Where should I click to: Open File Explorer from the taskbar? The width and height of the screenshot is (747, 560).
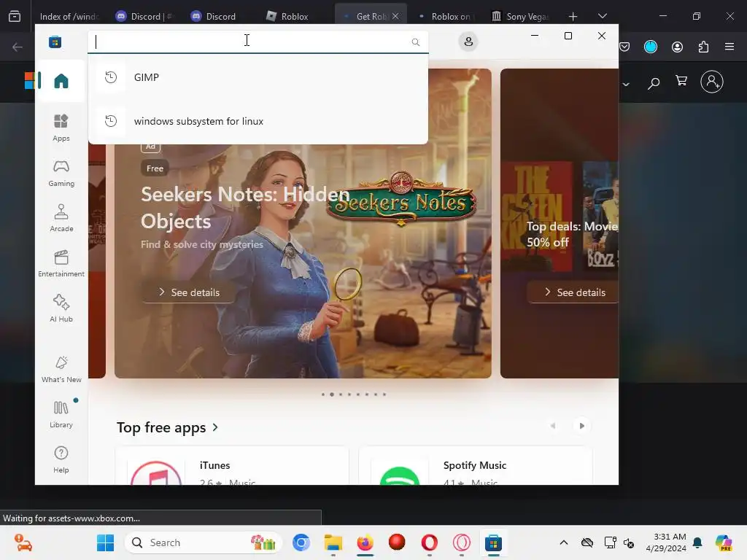(333, 542)
